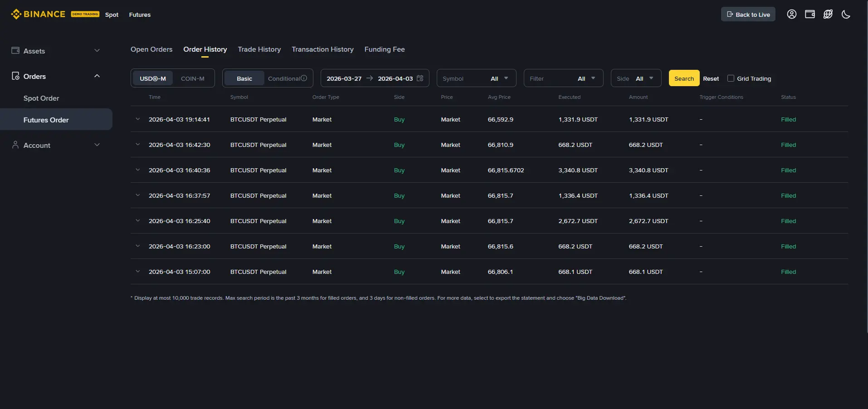868x409 pixels.
Task: Click the Conditional info icon
Action: [304, 78]
